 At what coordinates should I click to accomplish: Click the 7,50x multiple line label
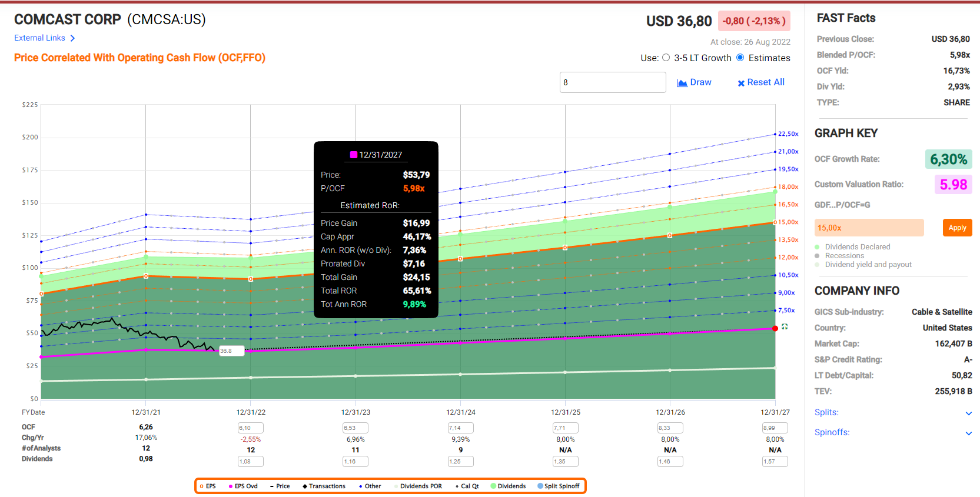click(x=786, y=311)
